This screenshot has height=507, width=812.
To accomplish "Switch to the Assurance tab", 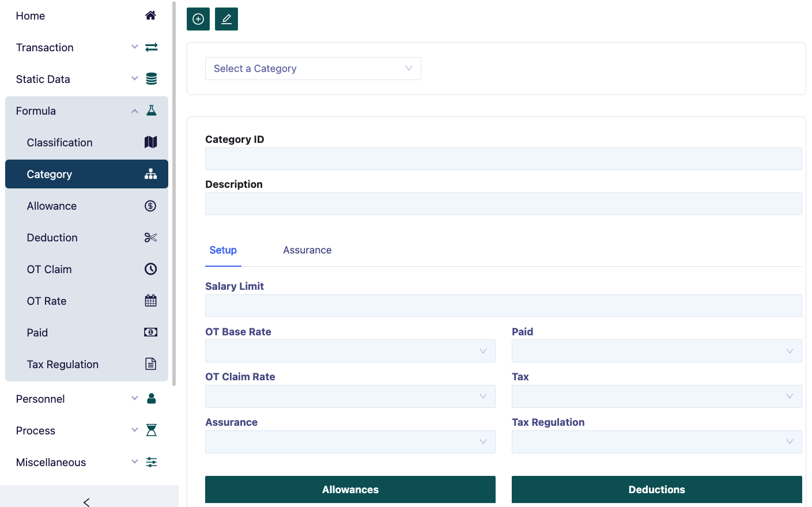I will [307, 250].
